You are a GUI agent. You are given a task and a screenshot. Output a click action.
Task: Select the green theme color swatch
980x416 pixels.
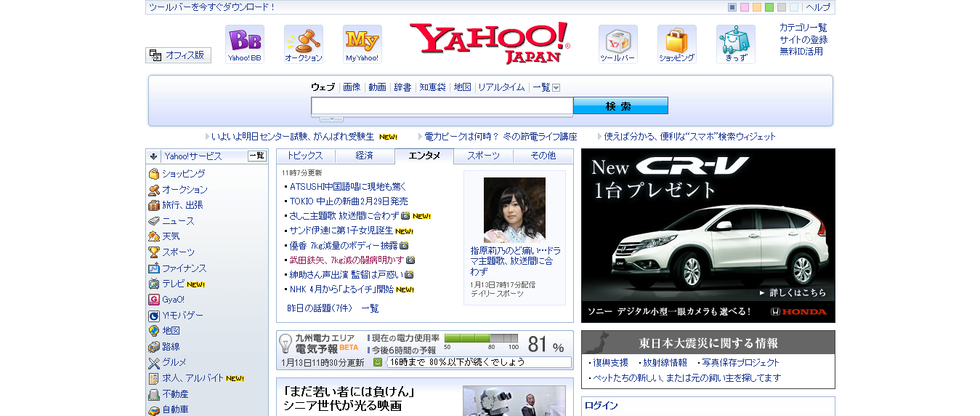769,7
